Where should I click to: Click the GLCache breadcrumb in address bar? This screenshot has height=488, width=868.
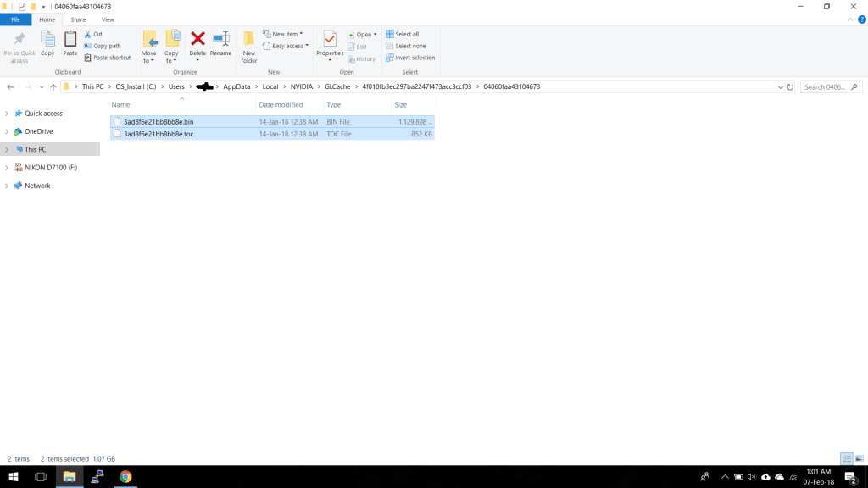pyautogui.click(x=337, y=86)
